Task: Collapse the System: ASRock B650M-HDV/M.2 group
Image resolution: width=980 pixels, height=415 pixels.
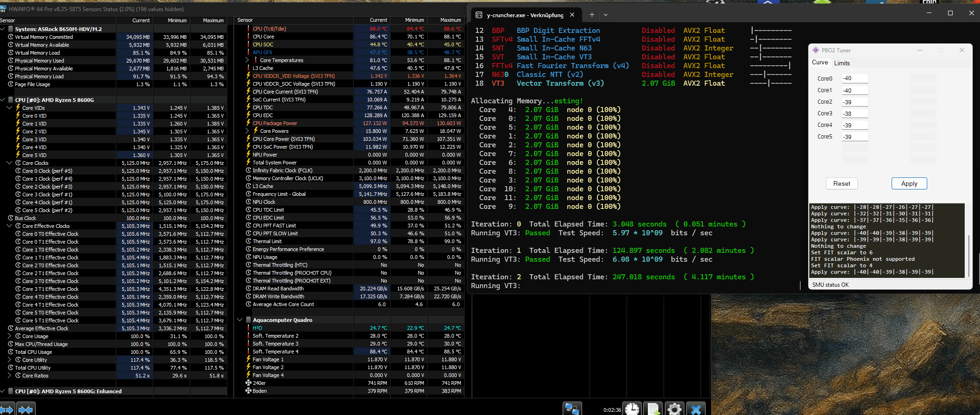Action: [x=3, y=29]
